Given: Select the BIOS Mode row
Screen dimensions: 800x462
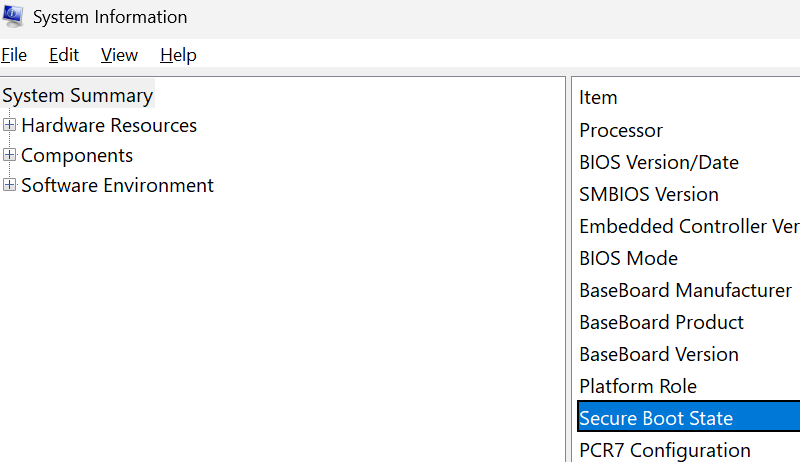Looking at the screenshot, I should click(x=689, y=259).
